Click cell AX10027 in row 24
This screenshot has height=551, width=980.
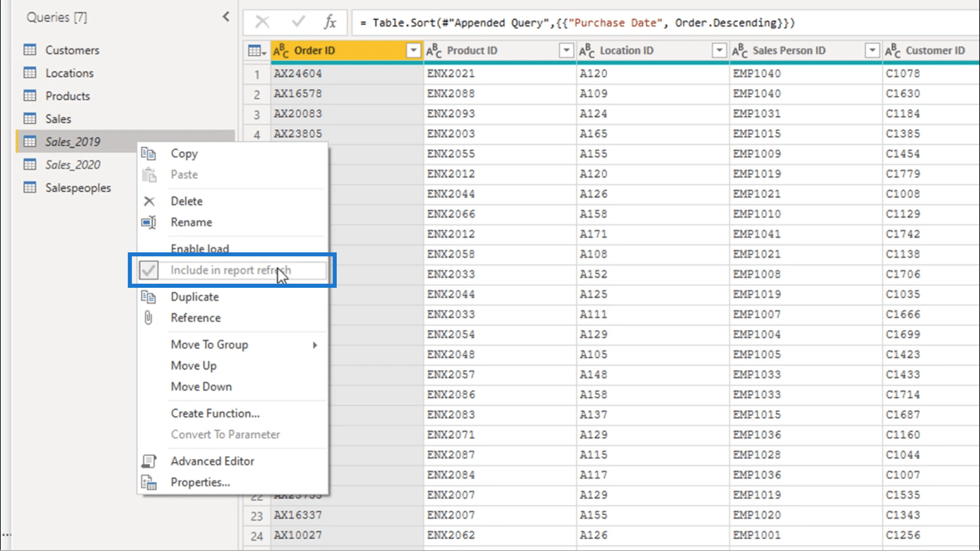347,535
